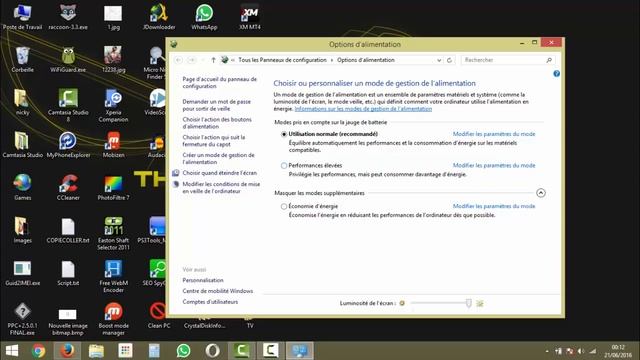Open the WiFiGuard.exe desktop icon

(x=68, y=60)
